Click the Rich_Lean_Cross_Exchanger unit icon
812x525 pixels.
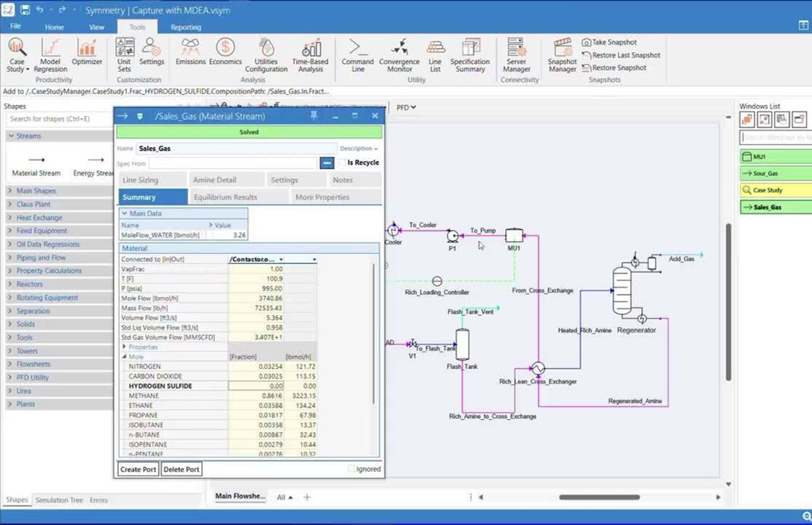538,368
